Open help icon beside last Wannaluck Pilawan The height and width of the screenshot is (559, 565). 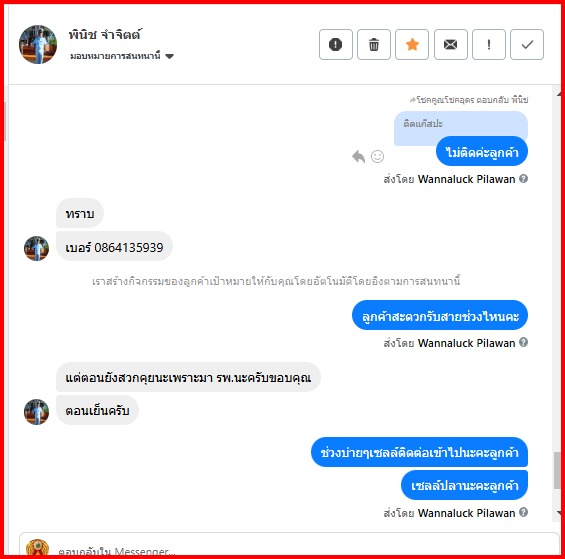[524, 512]
